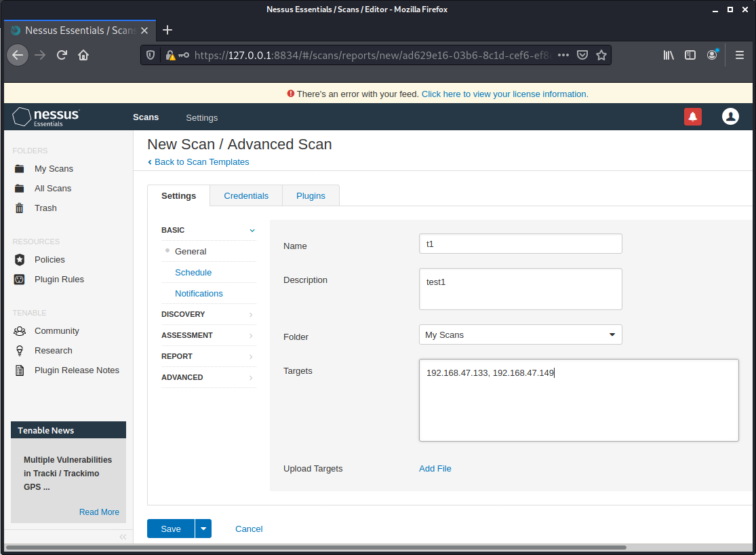Expand the DISCOVERY section
Image resolution: width=756 pixels, height=555 pixels.
click(208, 314)
